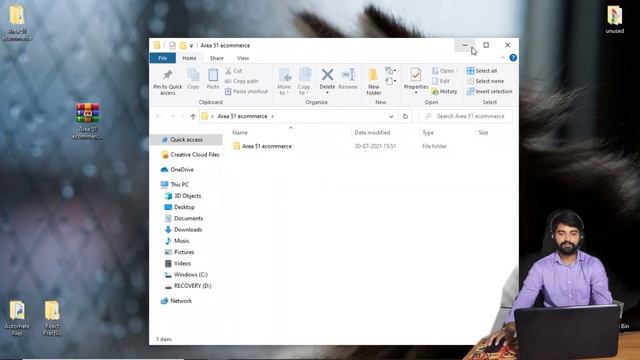This screenshot has height=360, width=640.
Task: Switch to the Home tab
Action: click(189, 58)
